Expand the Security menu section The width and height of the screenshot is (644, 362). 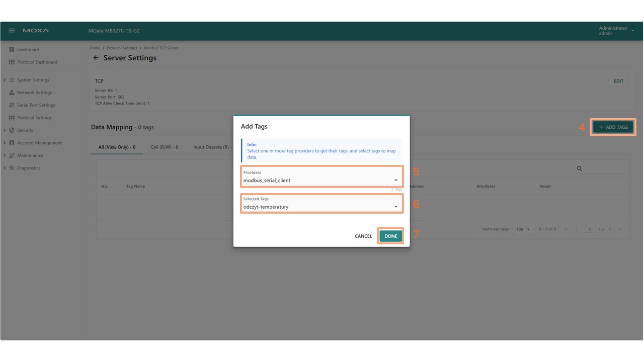tap(5, 130)
